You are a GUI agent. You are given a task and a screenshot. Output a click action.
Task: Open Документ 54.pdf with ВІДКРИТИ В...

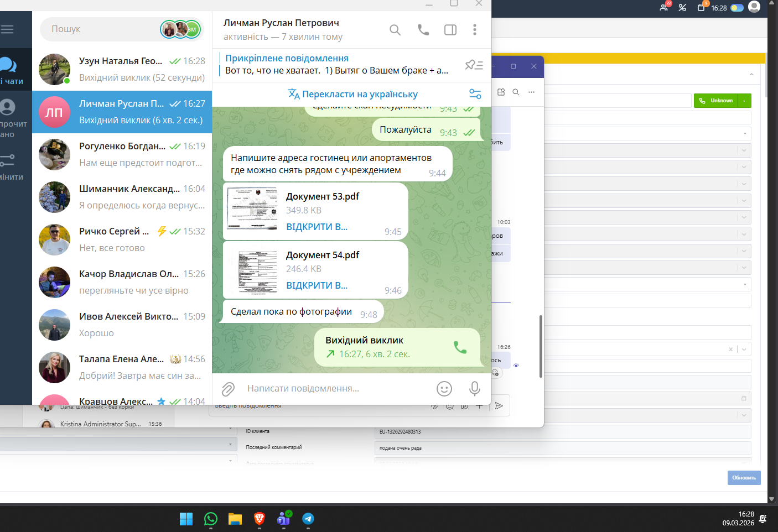click(x=317, y=285)
